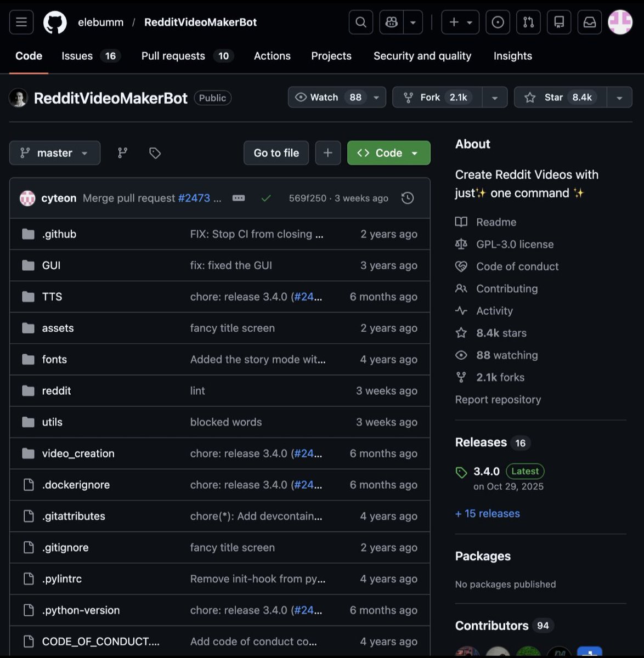Open the issues circle icon in header
This screenshot has width=644, height=658.
[498, 22]
